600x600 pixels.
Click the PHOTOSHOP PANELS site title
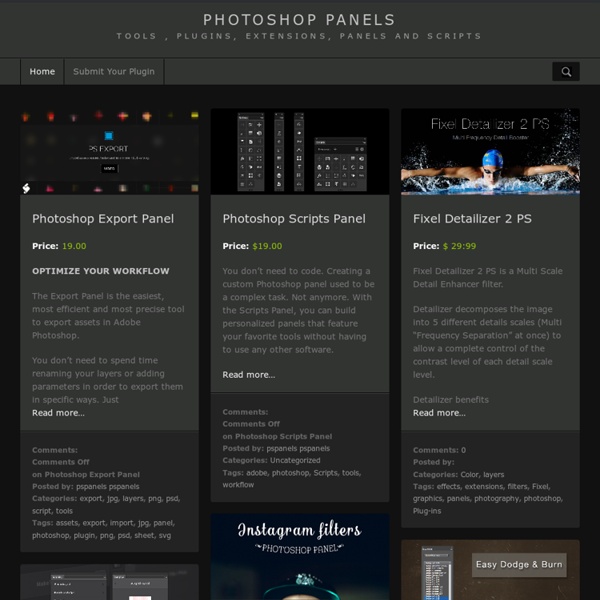(x=299, y=20)
